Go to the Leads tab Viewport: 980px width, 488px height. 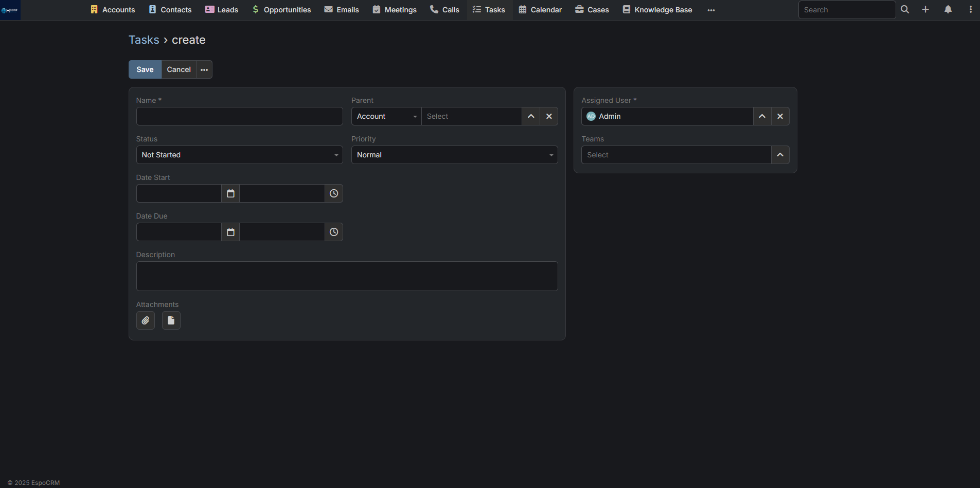click(x=222, y=10)
